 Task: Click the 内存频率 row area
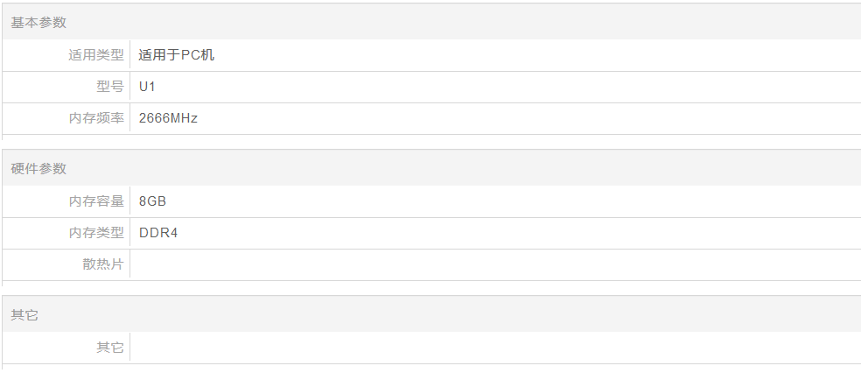(x=431, y=118)
